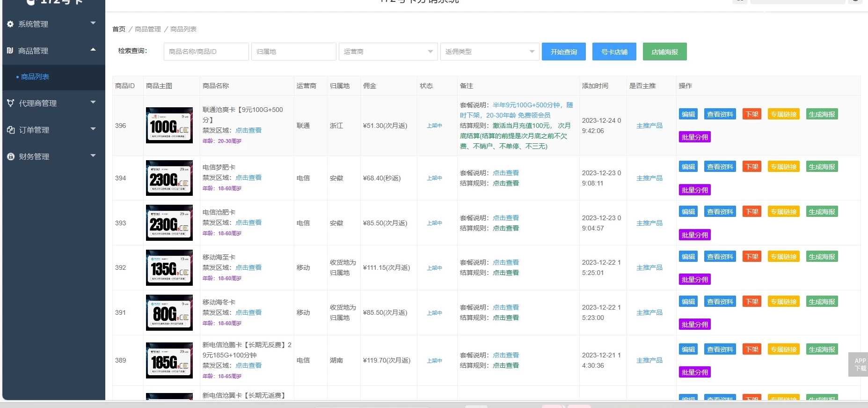Expand the 系统管理 menu arrow
This screenshot has height=408, width=868.
point(93,23)
